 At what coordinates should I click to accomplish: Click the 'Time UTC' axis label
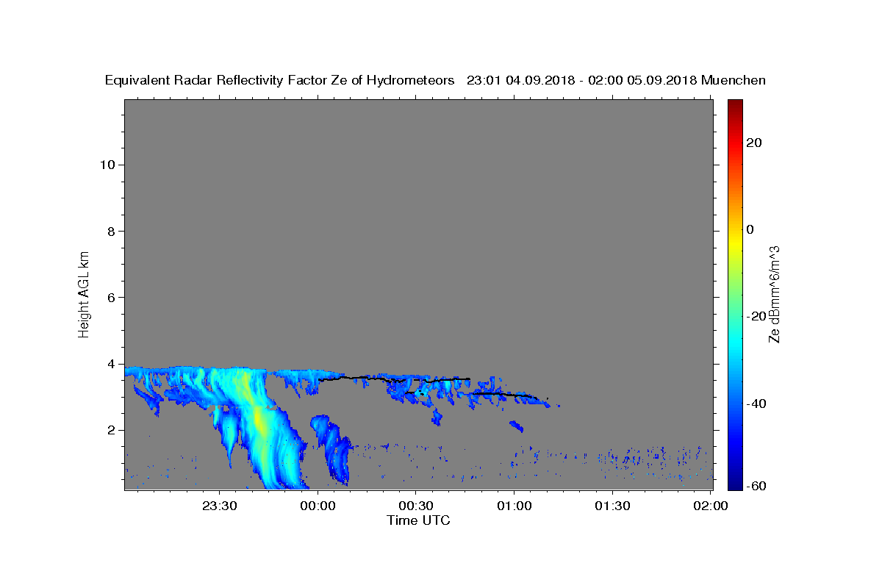418,520
